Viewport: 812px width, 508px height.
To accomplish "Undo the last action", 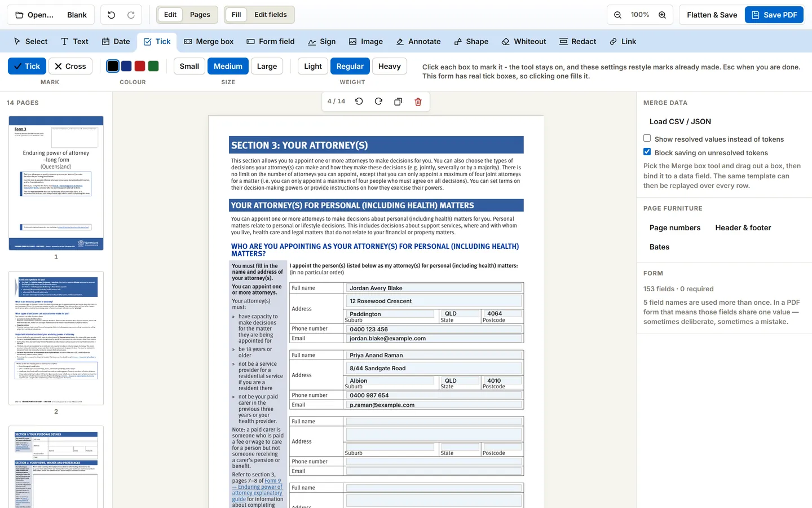I will [111, 15].
